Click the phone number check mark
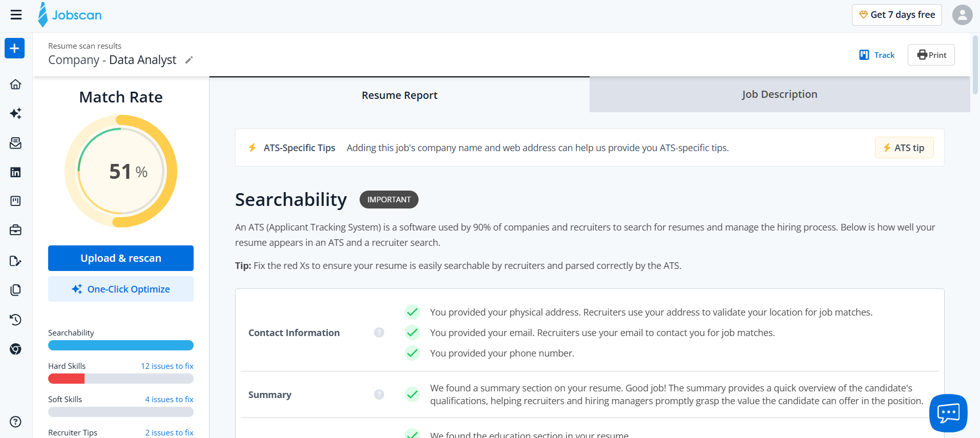 [x=412, y=353]
